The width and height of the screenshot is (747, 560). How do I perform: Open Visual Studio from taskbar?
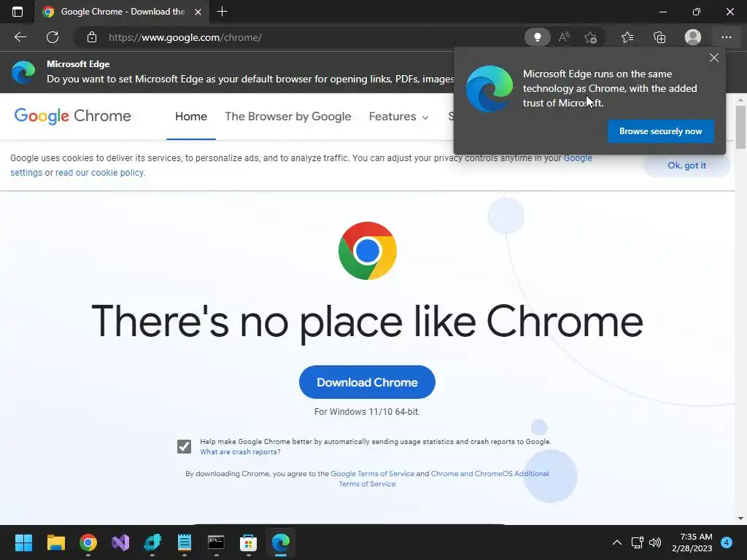click(120, 542)
